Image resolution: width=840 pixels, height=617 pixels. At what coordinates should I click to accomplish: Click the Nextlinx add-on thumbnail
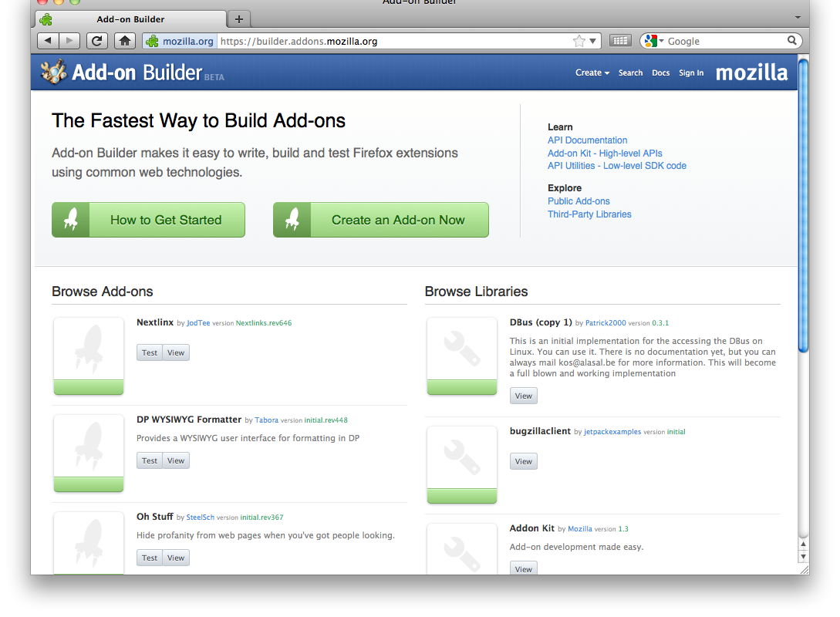89,356
